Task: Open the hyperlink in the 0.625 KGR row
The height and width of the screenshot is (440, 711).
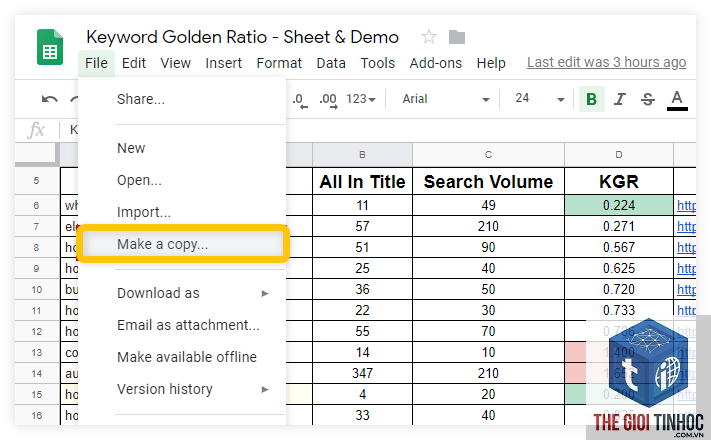Action: click(x=686, y=269)
